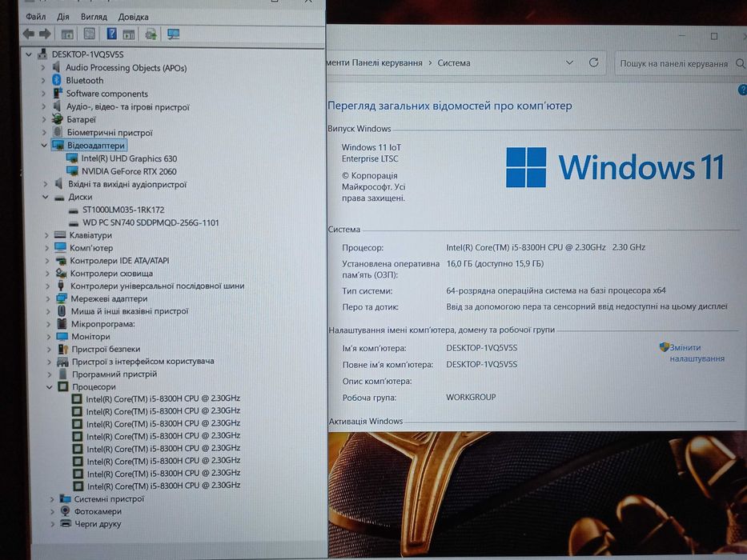Click the Update driver toolbar icon
Screen dimensions: 747x560
click(151, 34)
